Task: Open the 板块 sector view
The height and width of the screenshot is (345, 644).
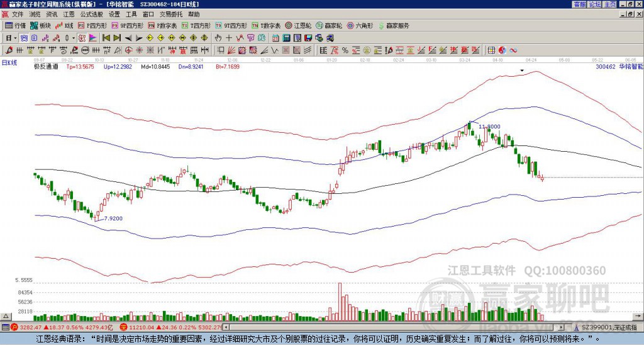Action: [41, 25]
